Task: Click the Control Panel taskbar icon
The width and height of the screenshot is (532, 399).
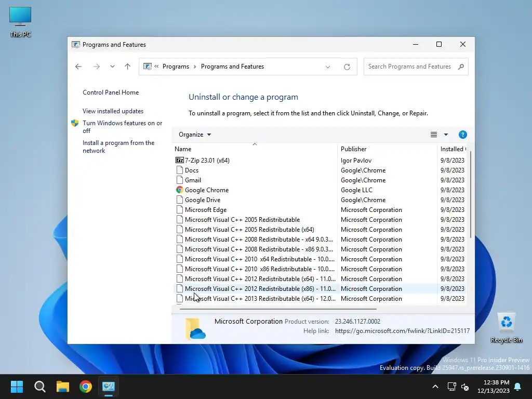Action: [109, 387]
